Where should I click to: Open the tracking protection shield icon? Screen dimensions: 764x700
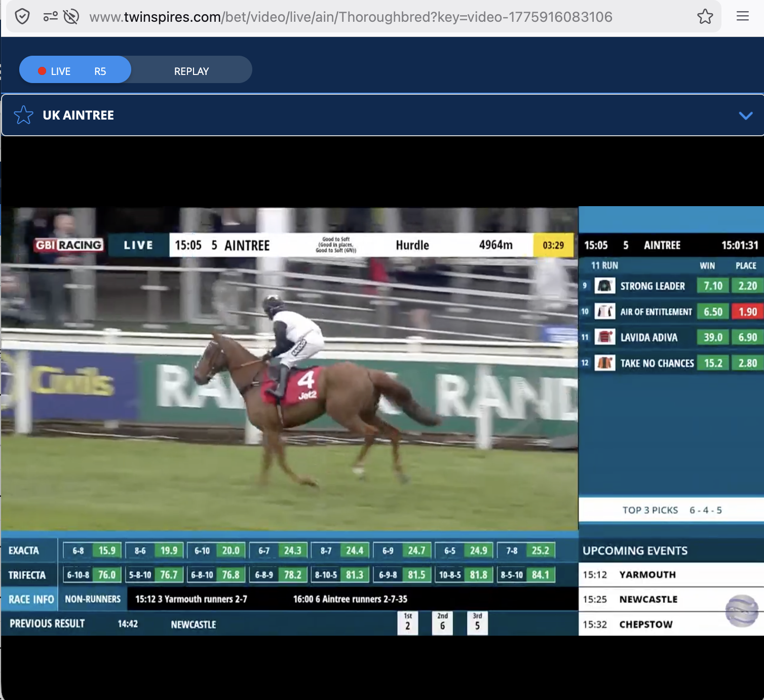click(x=22, y=17)
